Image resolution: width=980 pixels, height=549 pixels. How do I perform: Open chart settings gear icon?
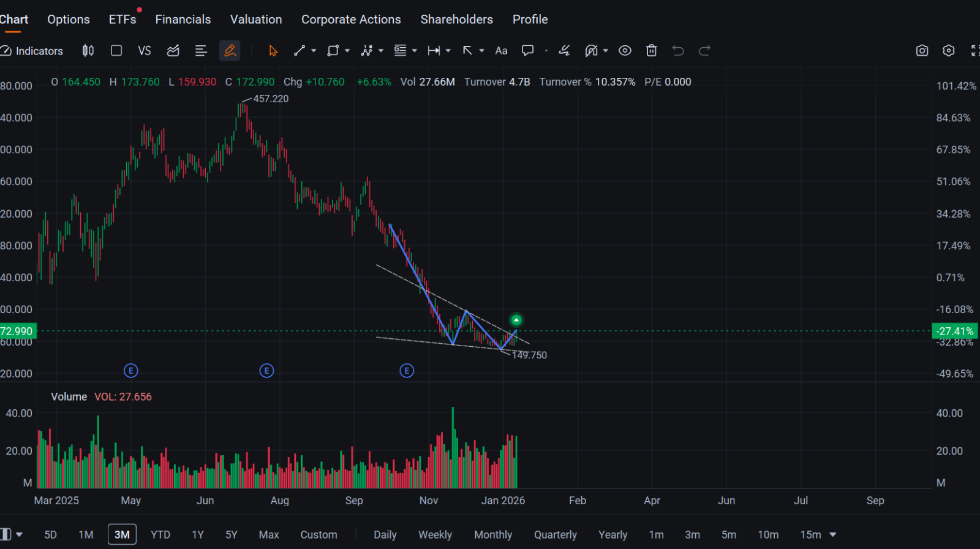click(949, 51)
